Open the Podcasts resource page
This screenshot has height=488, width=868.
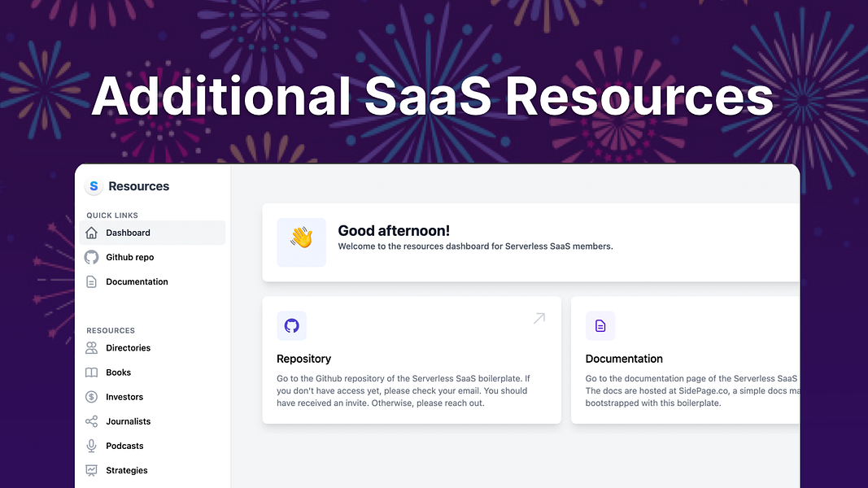152,446
